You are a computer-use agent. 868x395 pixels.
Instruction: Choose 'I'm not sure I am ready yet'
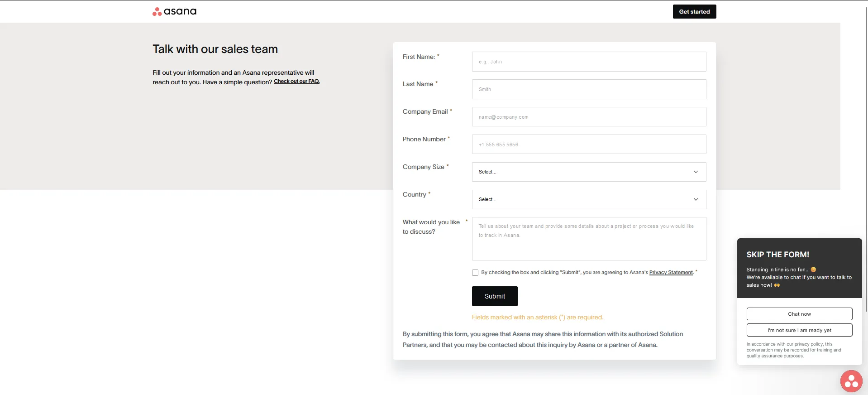(x=799, y=330)
